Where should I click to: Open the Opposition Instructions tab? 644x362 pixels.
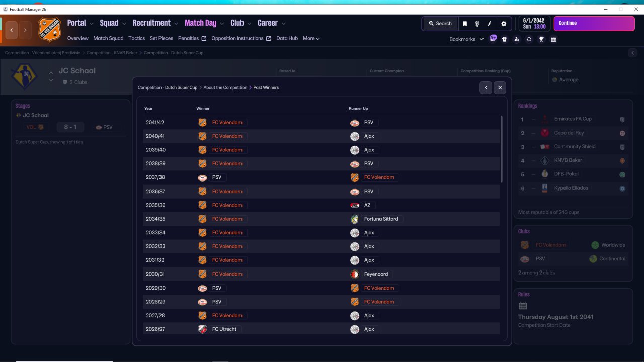pos(237,38)
